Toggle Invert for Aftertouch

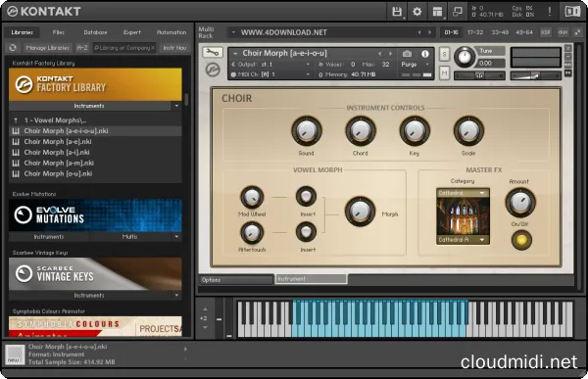[x=306, y=232]
